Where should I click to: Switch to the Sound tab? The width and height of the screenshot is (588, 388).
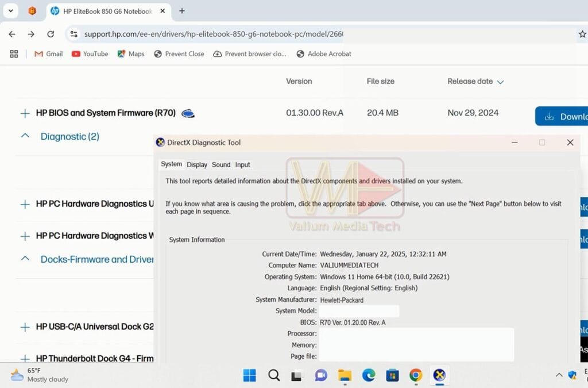coord(221,165)
